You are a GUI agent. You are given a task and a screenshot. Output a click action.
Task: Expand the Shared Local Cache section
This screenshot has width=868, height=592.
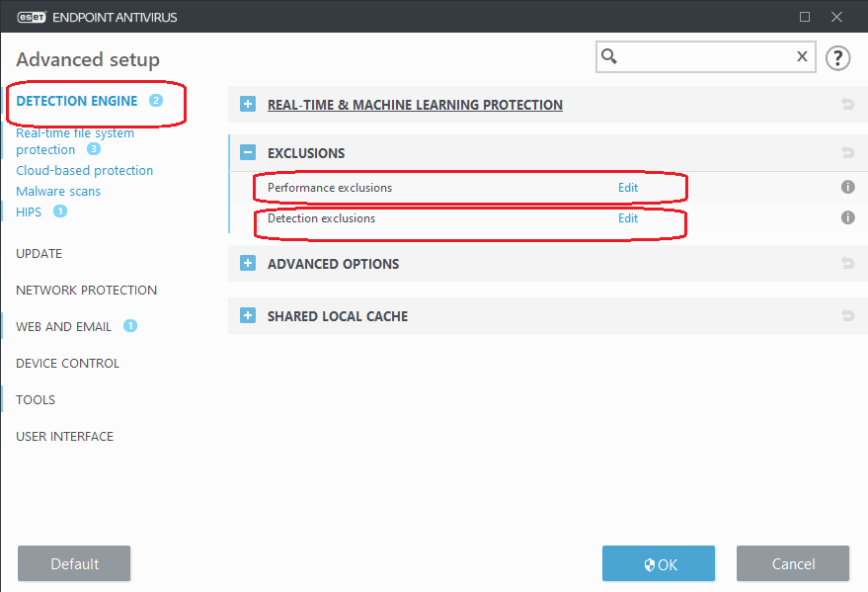tap(248, 315)
